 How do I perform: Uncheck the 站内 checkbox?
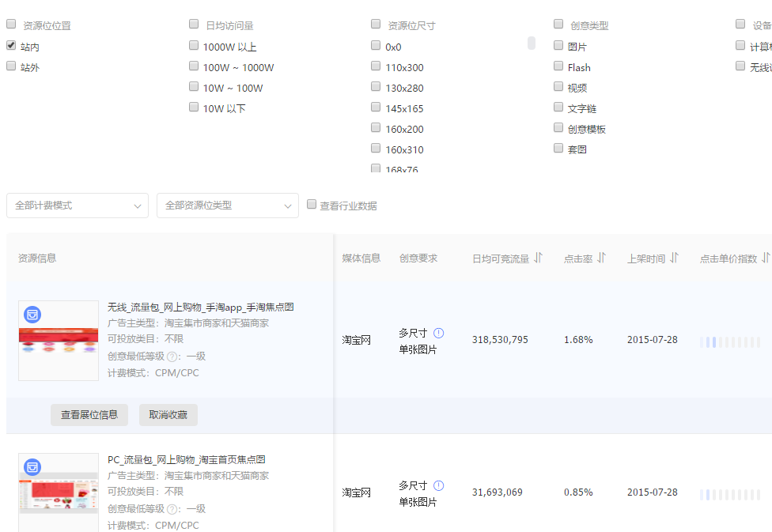pos(11,45)
